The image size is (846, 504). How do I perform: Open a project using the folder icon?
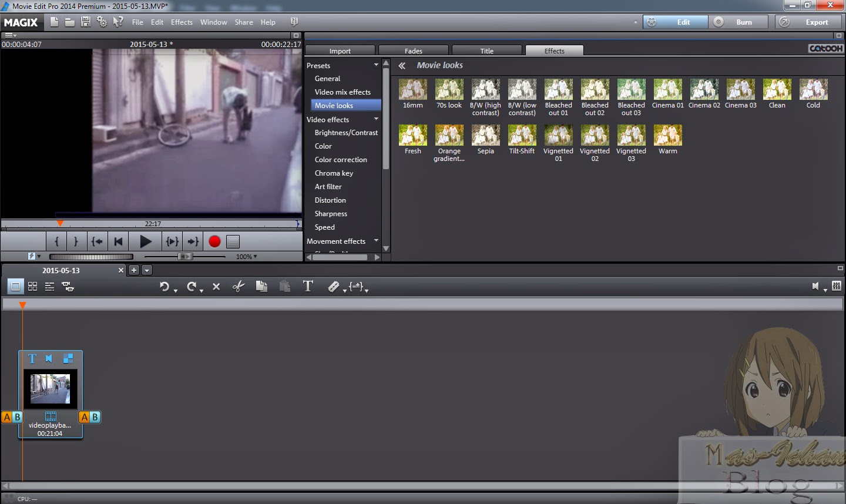(x=69, y=22)
